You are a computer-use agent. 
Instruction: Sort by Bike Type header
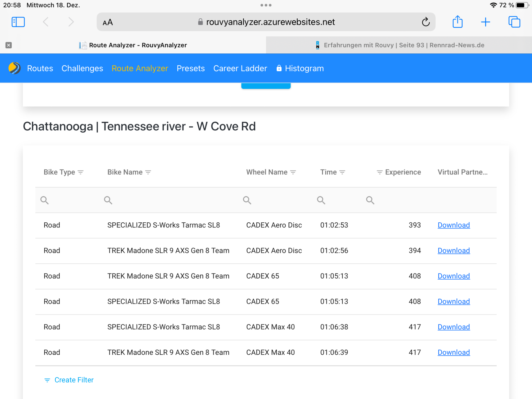(59, 172)
